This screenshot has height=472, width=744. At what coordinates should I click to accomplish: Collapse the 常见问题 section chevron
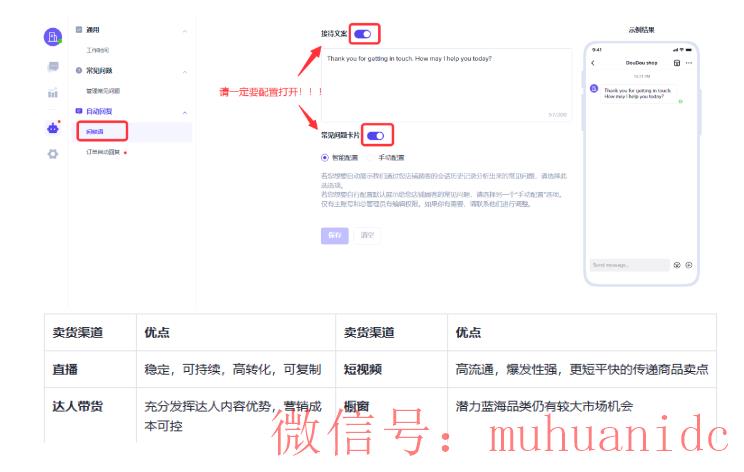[x=185, y=72]
